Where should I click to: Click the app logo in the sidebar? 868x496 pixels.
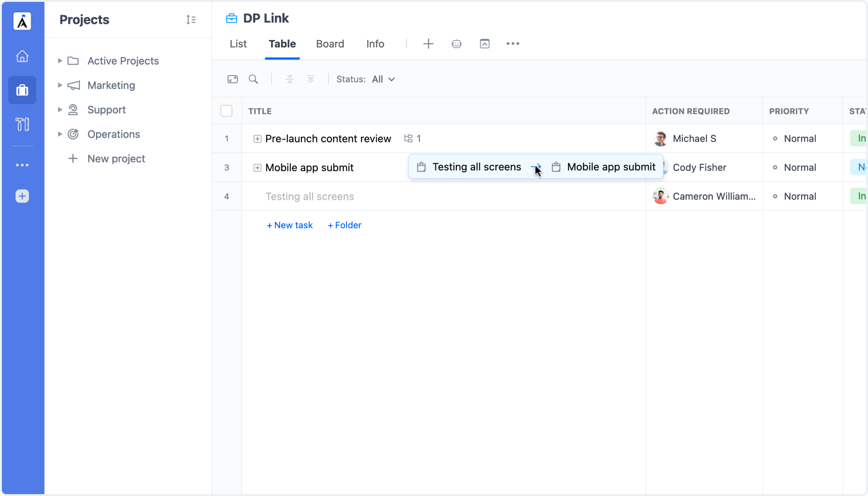click(x=22, y=21)
